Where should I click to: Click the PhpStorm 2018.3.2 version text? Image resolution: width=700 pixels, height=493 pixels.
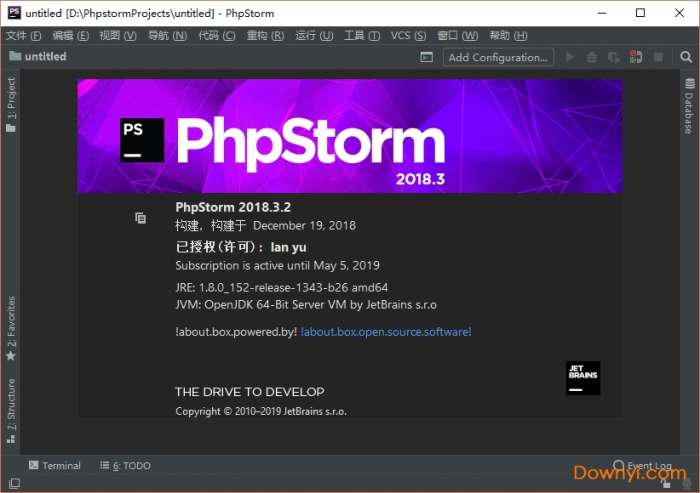pyautogui.click(x=233, y=207)
